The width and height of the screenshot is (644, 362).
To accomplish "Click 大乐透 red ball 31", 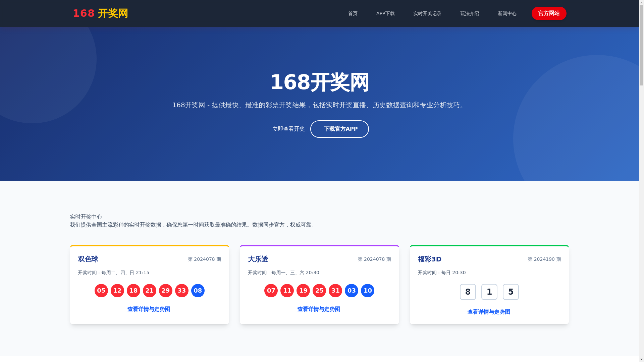I will coord(335,291).
